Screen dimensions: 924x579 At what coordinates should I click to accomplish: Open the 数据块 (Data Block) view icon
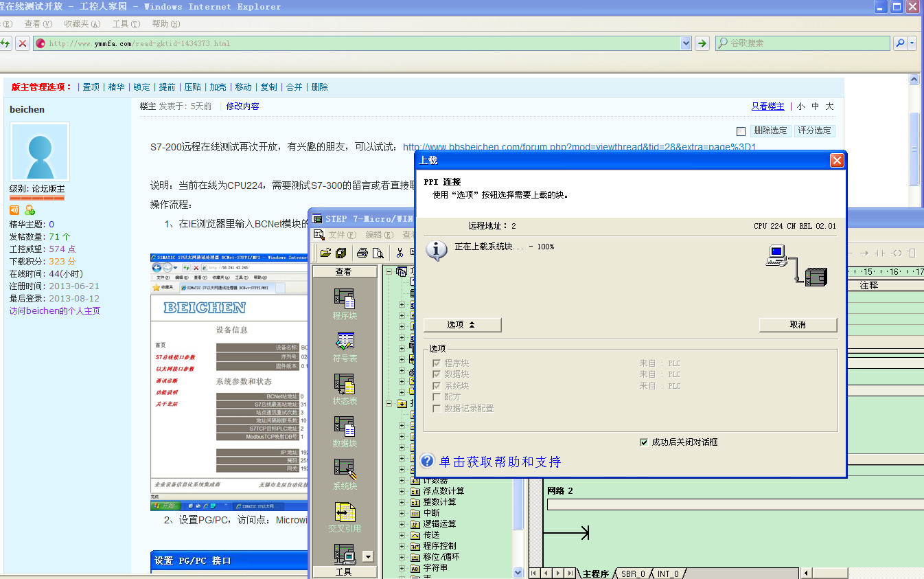[344, 427]
